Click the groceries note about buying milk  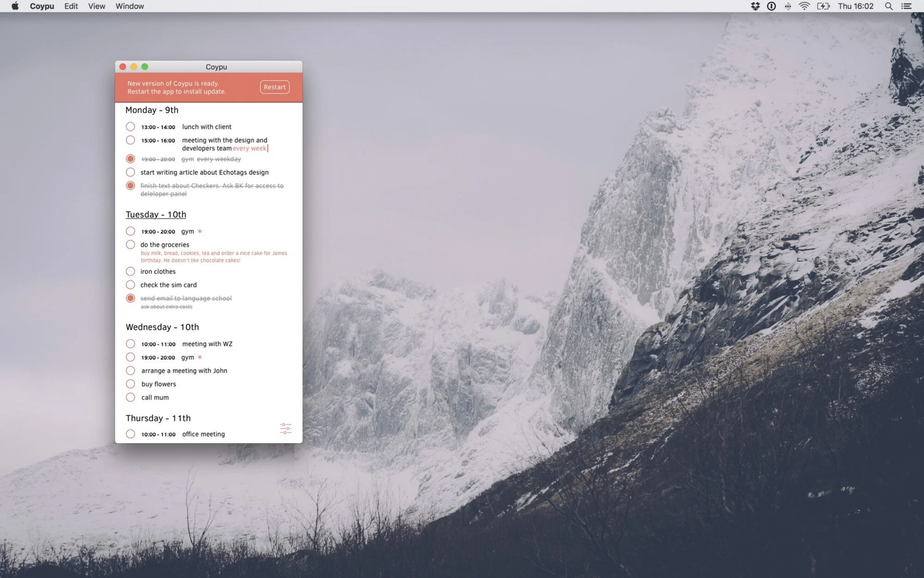click(214, 257)
